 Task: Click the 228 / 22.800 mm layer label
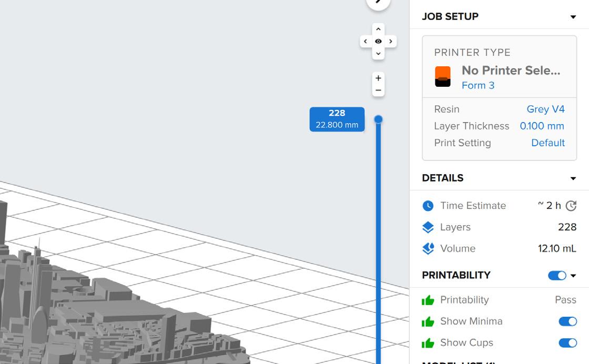(x=337, y=119)
